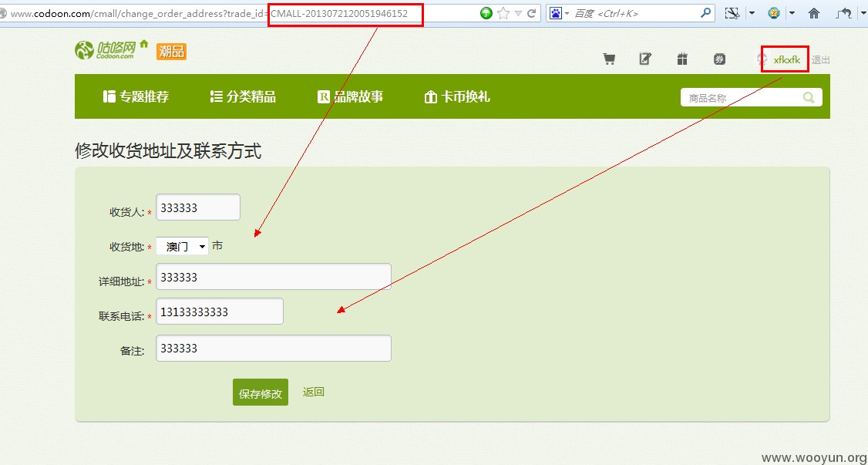Open the 专题推荐 menu item
868x465 pixels.
pos(136,97)
